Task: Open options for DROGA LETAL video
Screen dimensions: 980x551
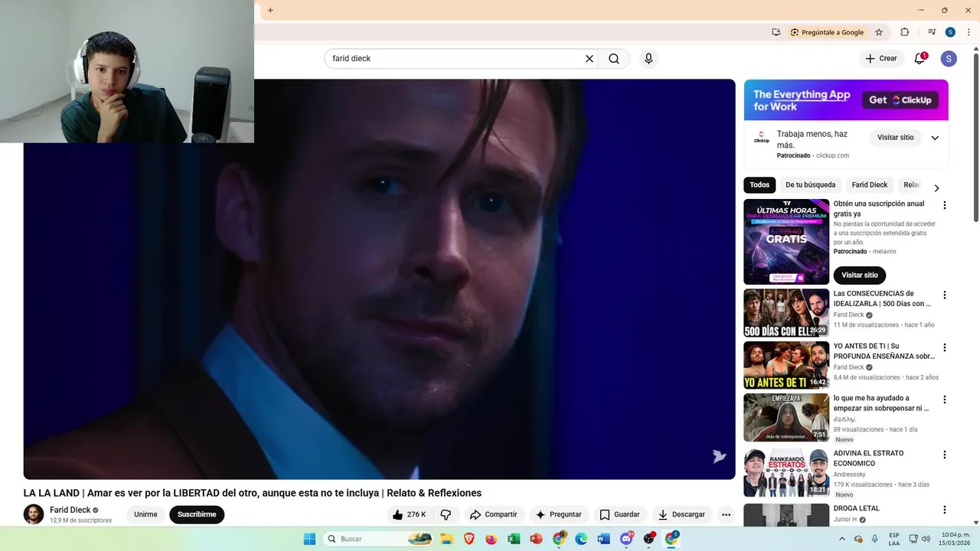Action: [944, 510]
